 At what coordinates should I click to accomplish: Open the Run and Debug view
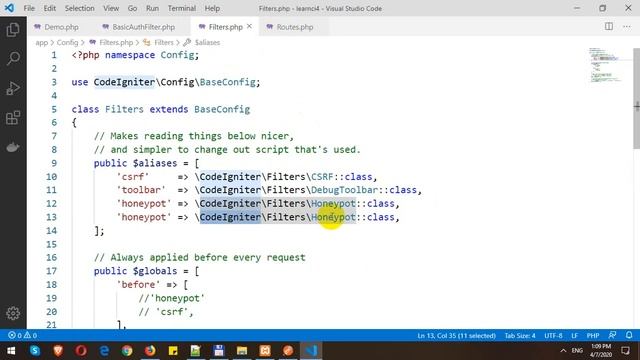[x=13, y=88]
